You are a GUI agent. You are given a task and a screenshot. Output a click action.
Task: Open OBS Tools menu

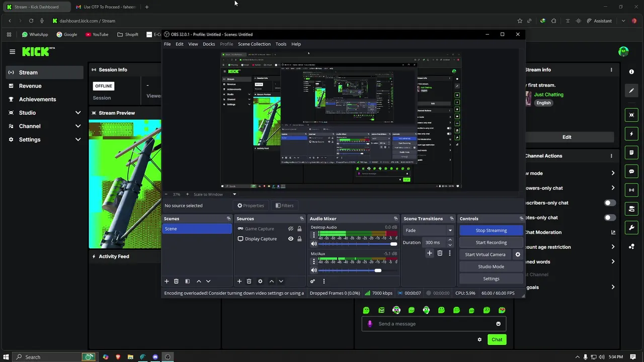click(x=281, y=44)
